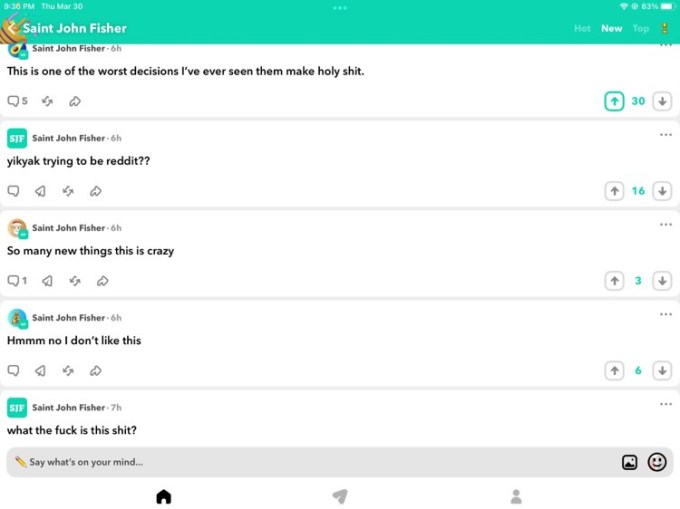Downvote the "yikyak trying to be reddit" post

point(662,191)
